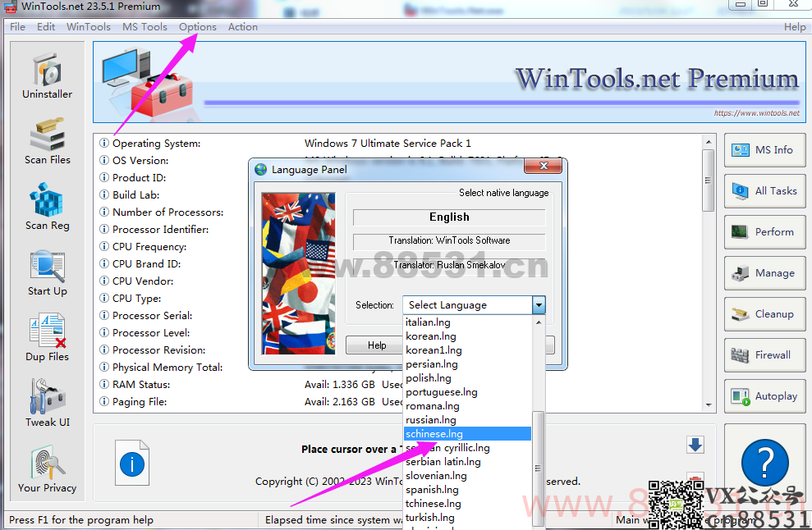Choose italian.lng from the language list
Image resolution: width=812 pixels, height=530 pixels.
click(x=468, y=322)
